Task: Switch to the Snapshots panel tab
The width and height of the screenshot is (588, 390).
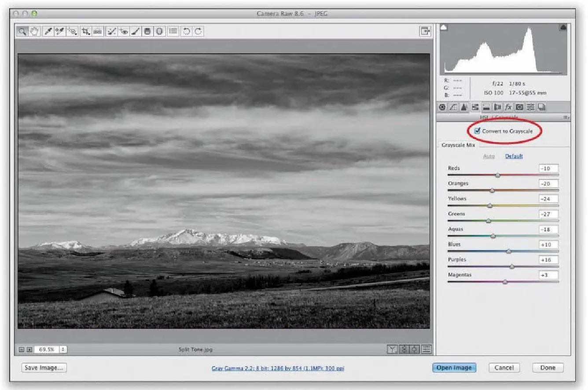Action: point(541,107)
